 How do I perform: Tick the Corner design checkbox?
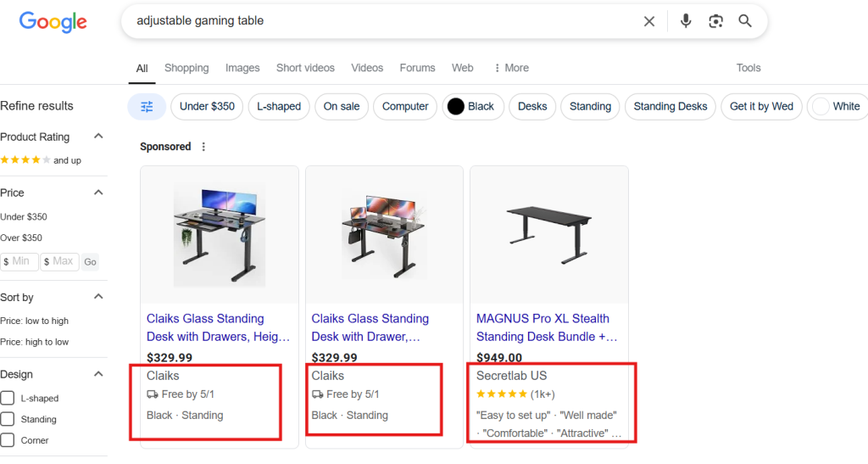8,440
